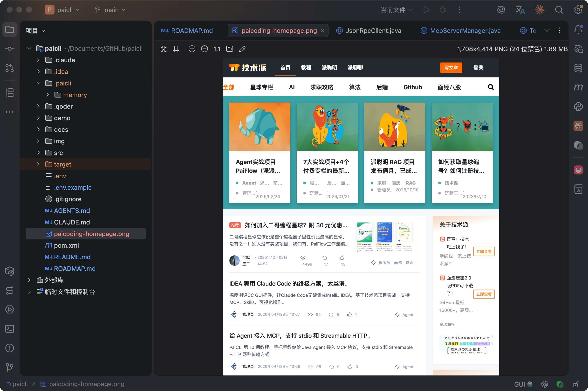
Task: Open the 当前文件 run configuration dropdown
Action: pyautogui.click(x=397, y=10)
